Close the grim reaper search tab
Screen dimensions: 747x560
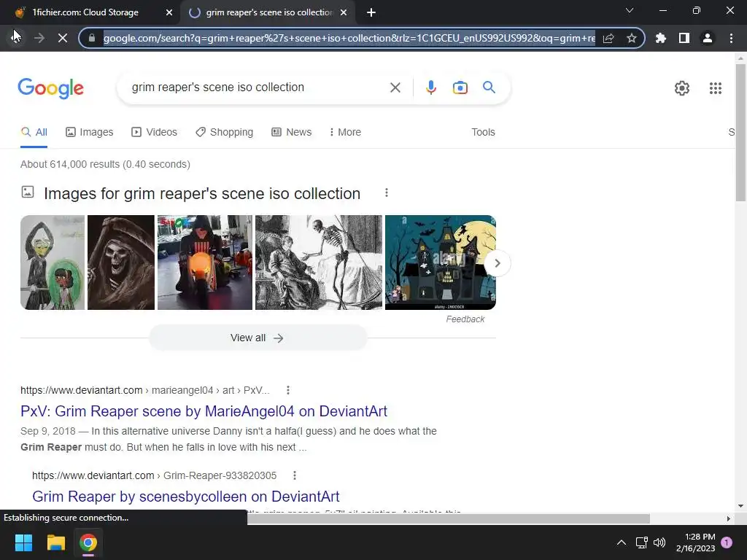coord(344,12)
